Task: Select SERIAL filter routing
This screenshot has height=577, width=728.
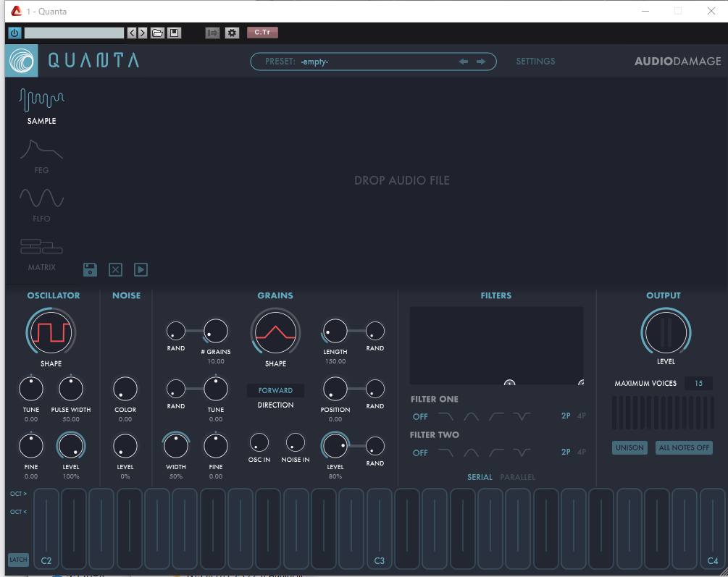Action: click(480, 477)
